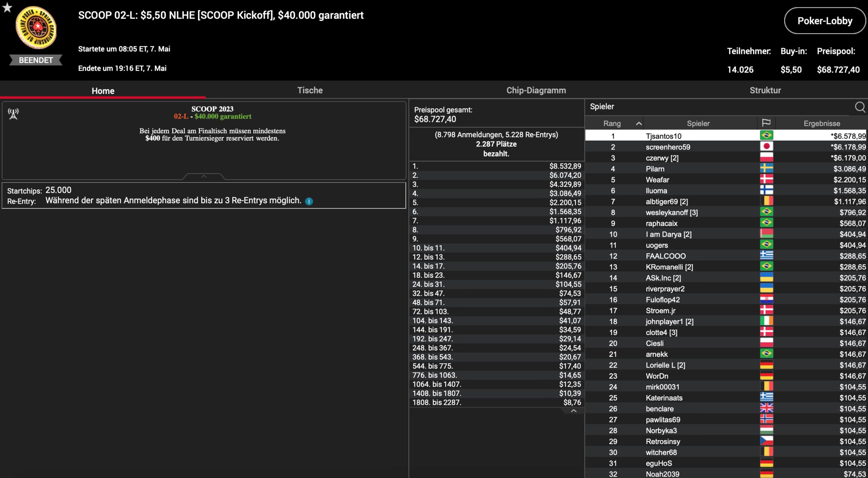The width and height of the screenshot is (868, 478).
Task: Click the Re-Entry info icon
Action: [x=309, y=201]
